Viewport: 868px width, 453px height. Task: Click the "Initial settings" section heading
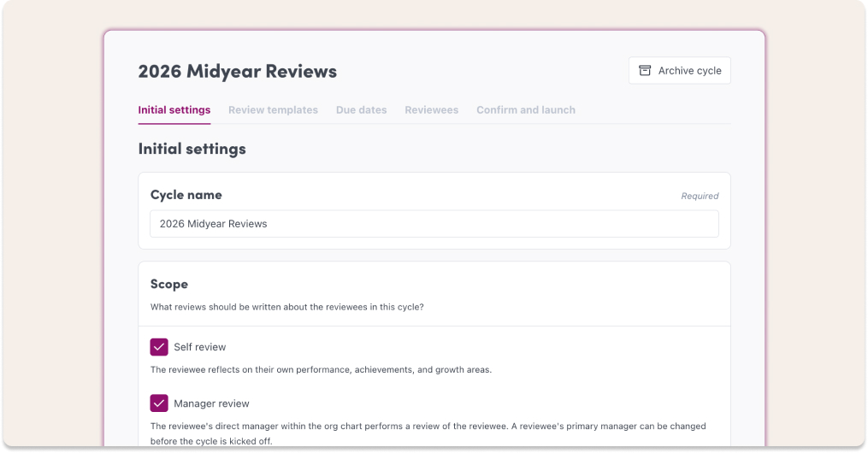point(192,149)
